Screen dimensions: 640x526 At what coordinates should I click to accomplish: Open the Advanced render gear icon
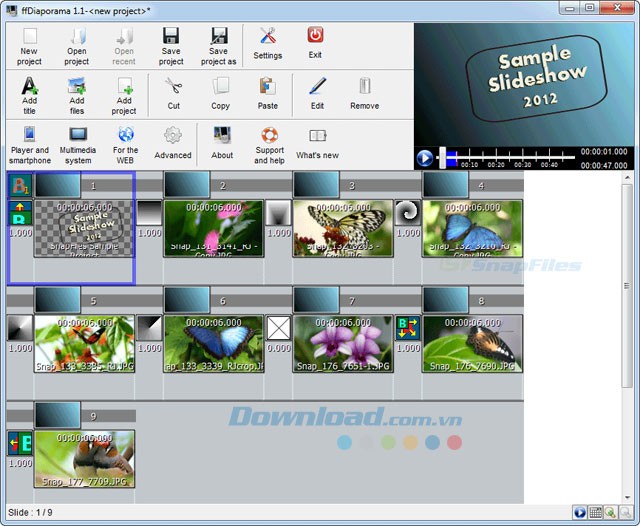tap(173, 143)
